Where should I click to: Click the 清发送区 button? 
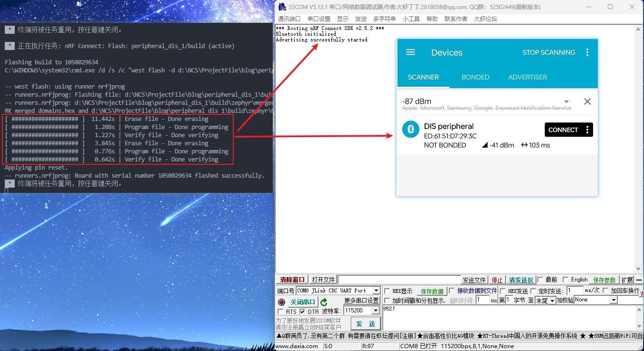coord(521,280)
